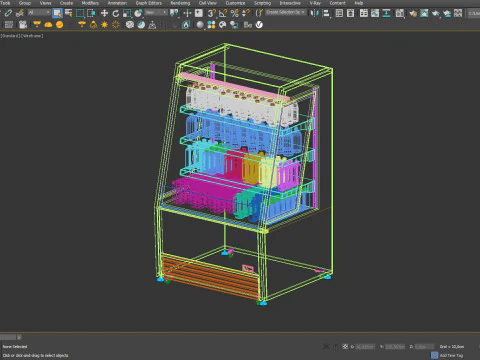Toggle Percent Snap

tap(235, 13)
